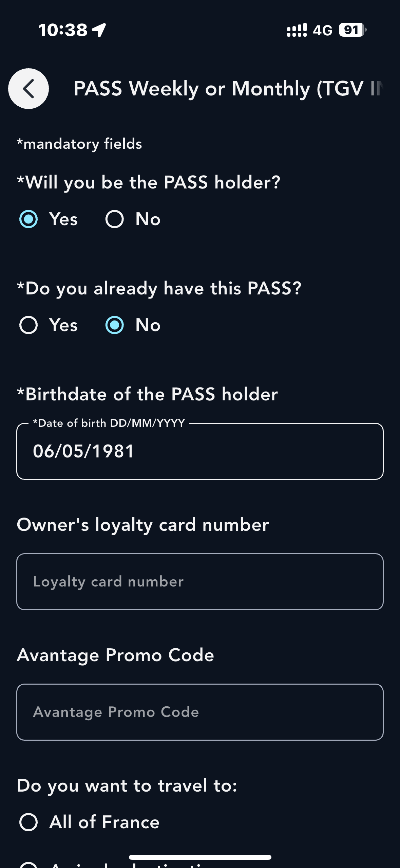
Task: Tap the Do you want to travel to heading
Action: pos(127,785)
